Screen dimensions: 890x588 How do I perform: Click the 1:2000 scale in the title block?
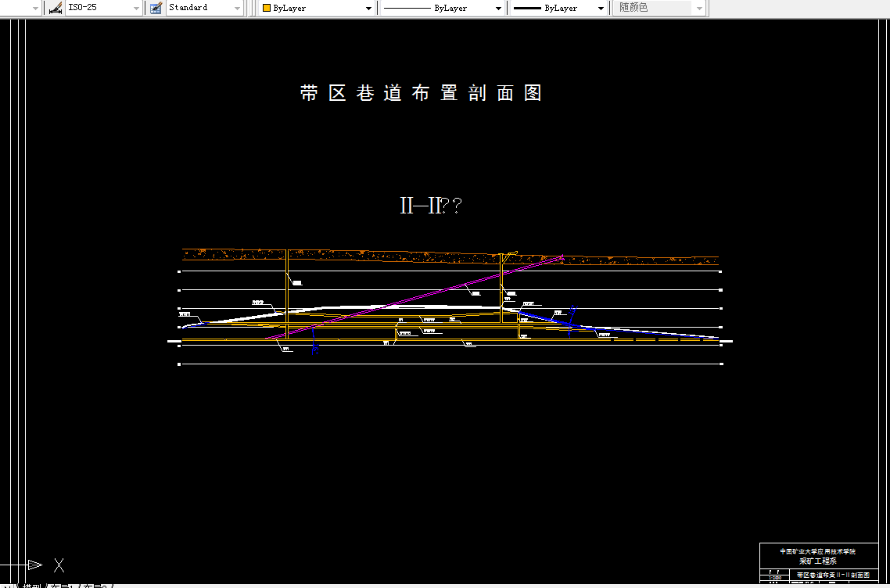coord(775,577)
